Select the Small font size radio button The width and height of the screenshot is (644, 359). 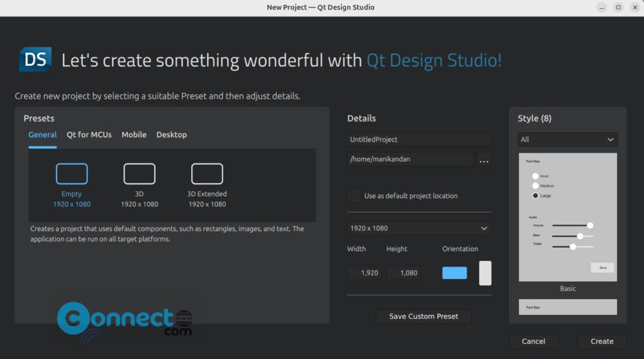coord(535,176)
